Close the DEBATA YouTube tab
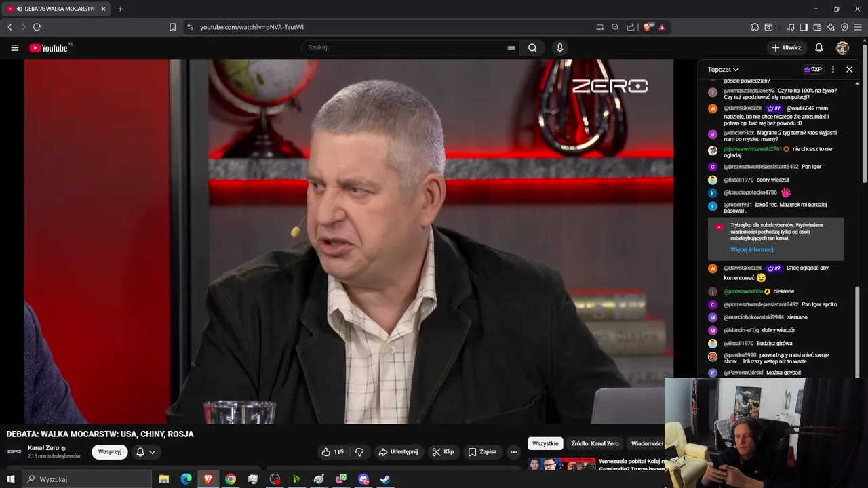This screenshot has width=868, height=488. click(103, 9)
